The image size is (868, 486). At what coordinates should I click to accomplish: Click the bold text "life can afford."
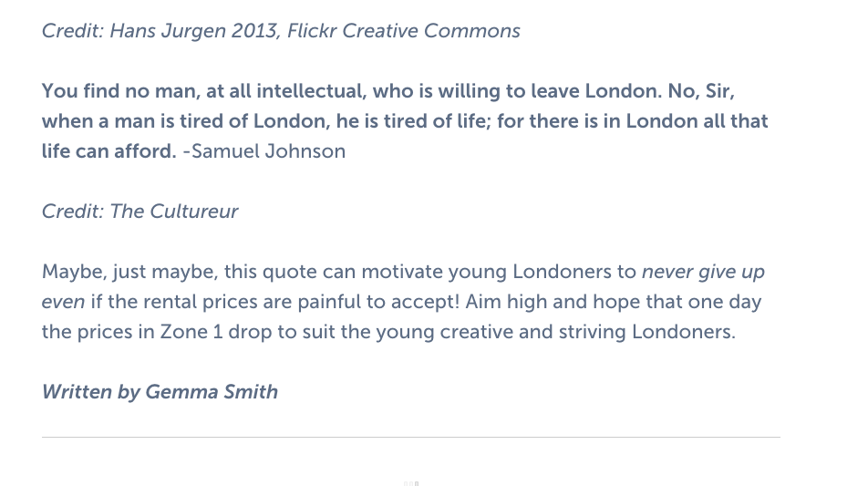[108, 151]
